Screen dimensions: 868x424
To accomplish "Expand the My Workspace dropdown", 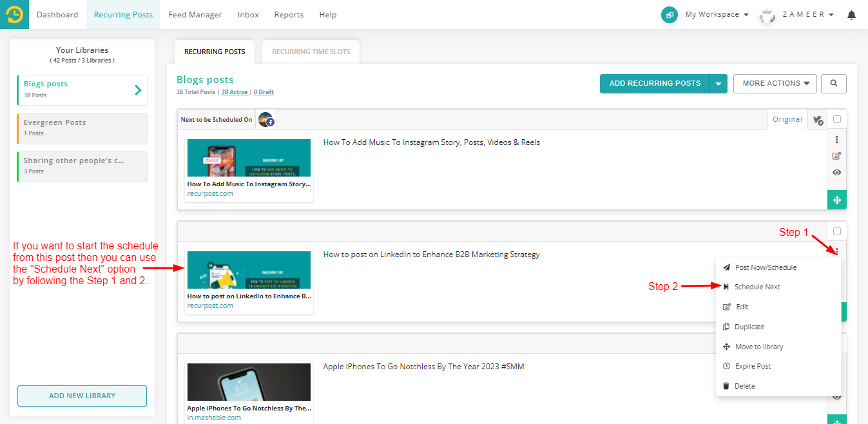I will click(x=717, y=14).
